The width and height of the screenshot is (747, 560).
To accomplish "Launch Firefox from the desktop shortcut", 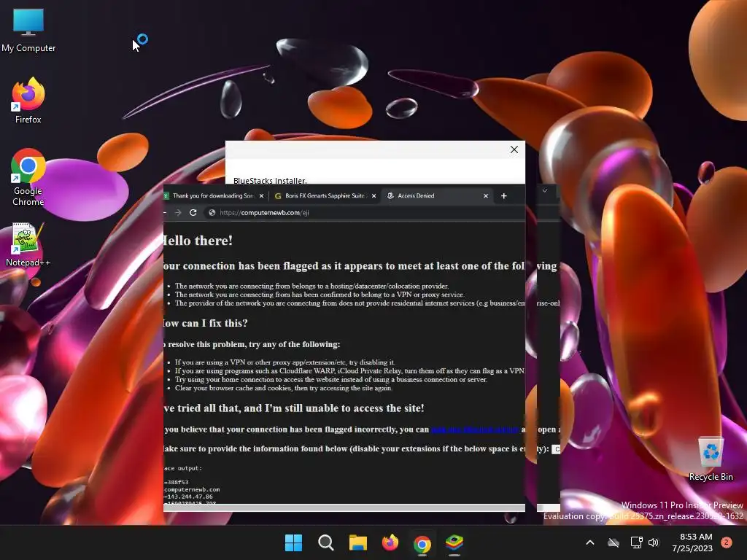I will (x=28, y=101).
